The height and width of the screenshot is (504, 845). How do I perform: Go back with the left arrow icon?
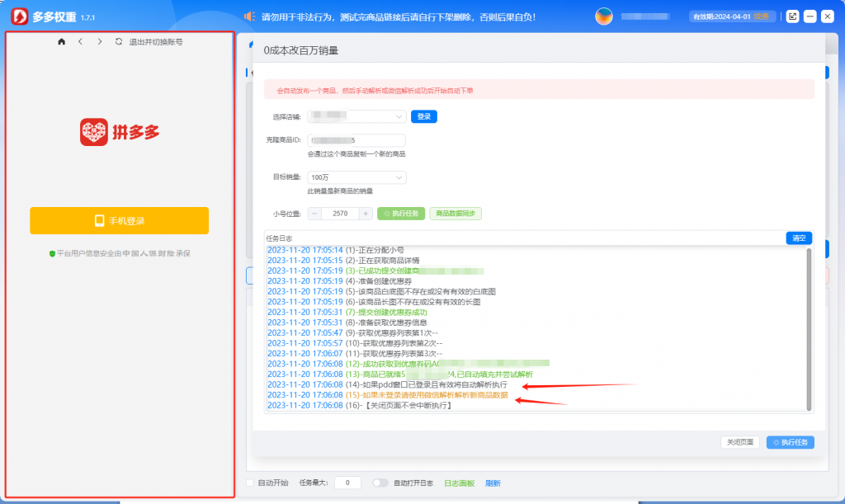click(x=80, y=41)
